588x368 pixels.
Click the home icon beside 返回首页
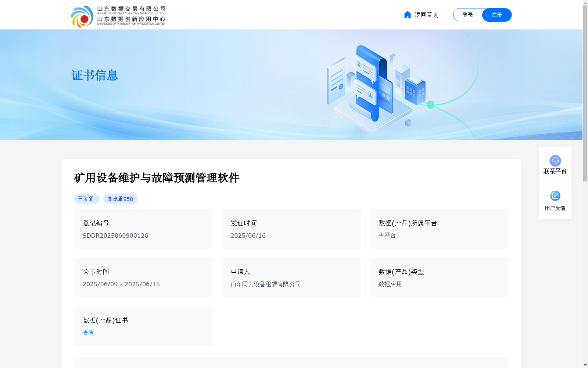pyautogui.click(x=407, y=15)
